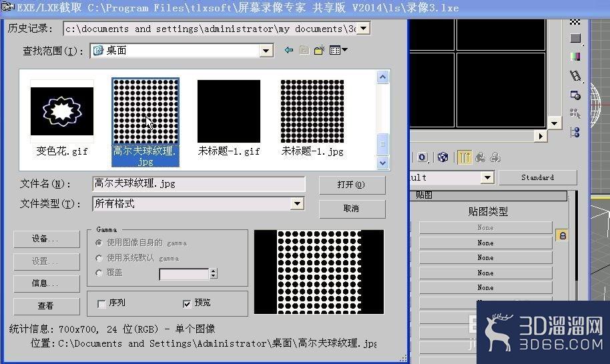The width and height of the screenshot is (610, 364).
Task: Select the 变色花.gif thumbnail
Action: 62,111
